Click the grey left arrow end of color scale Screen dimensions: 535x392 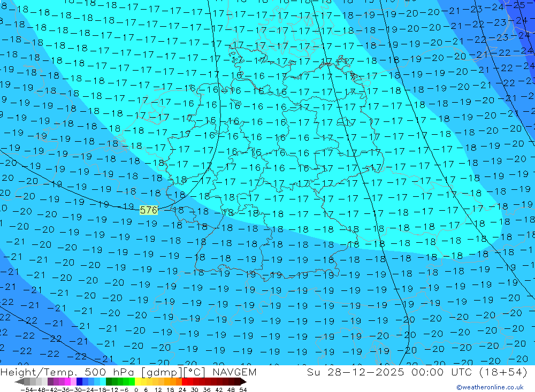pyautogui.click(x=20, y=382)
